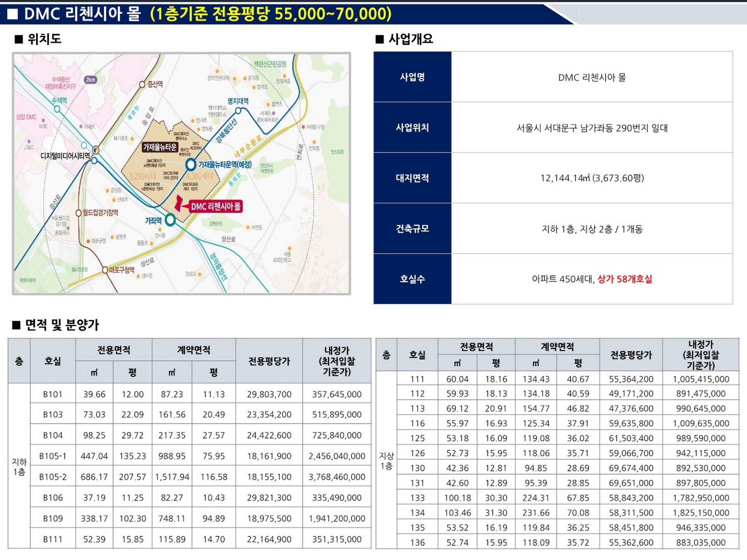Click the 가좌역 station circle on map

[x=170, y=220]
